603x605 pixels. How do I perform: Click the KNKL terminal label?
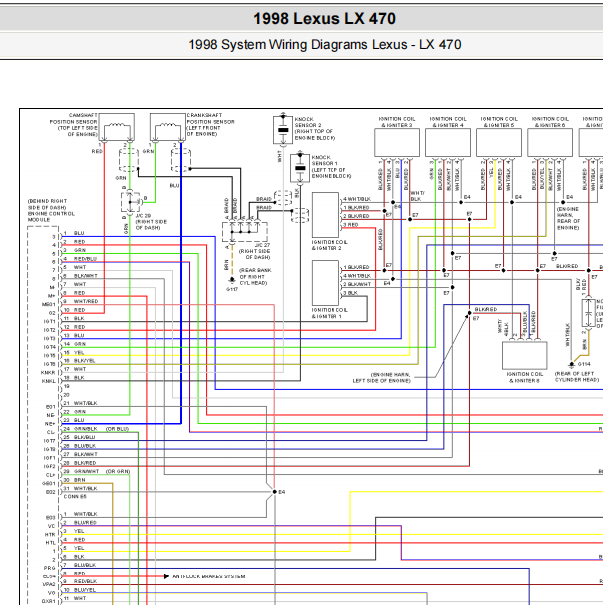(x=49, y=381)
